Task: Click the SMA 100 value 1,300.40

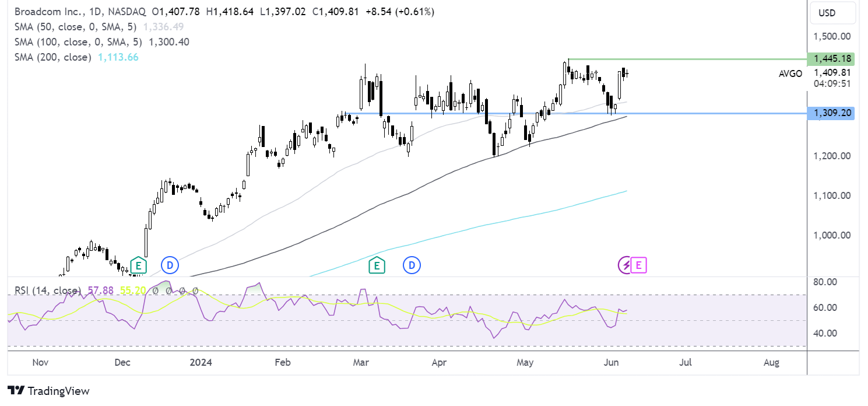Action: click(x=169, y=42)
